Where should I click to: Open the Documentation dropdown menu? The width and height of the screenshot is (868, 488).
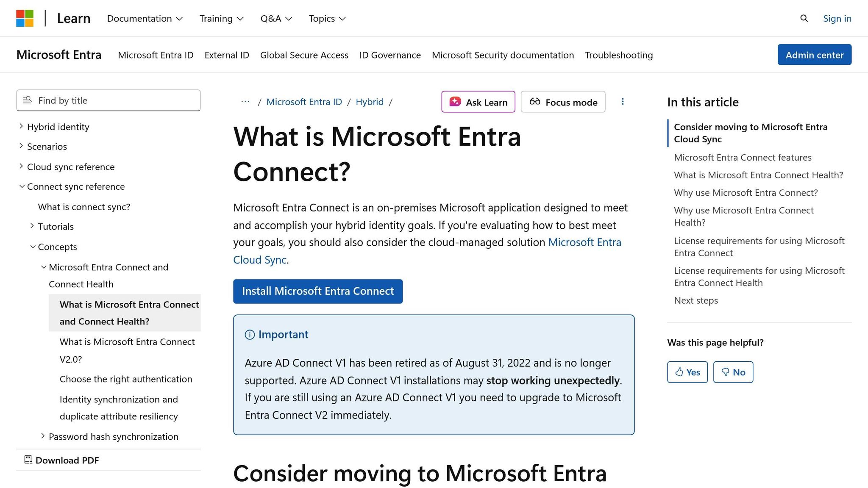pyautogui.click(x=145, y=18)
